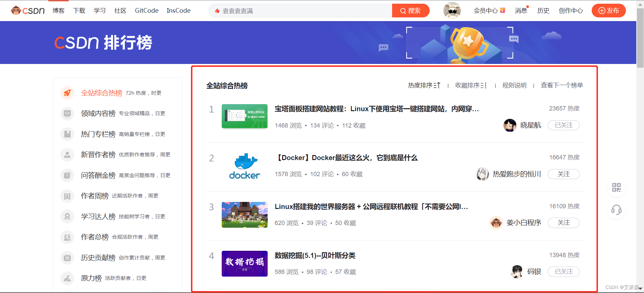Click the icon beside 作者周榜

tap(67, 196)
